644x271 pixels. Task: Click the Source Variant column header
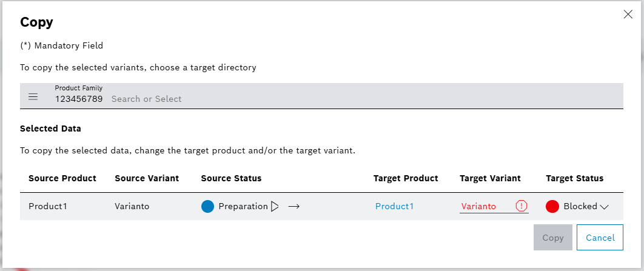tap(147, 178)
